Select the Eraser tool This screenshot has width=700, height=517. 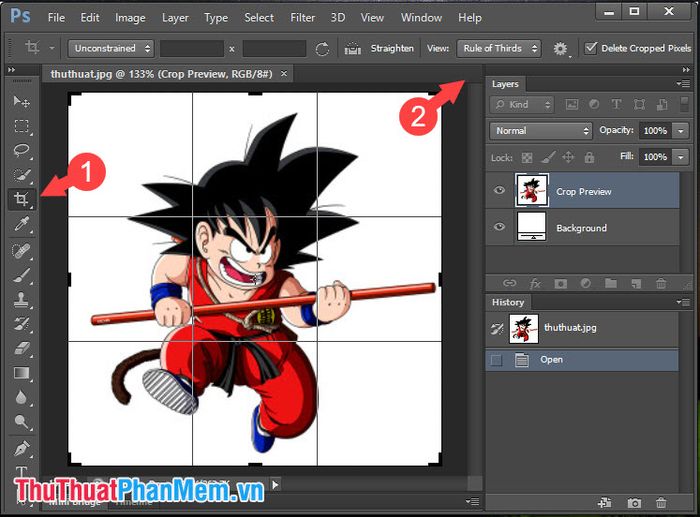point(21,348)
